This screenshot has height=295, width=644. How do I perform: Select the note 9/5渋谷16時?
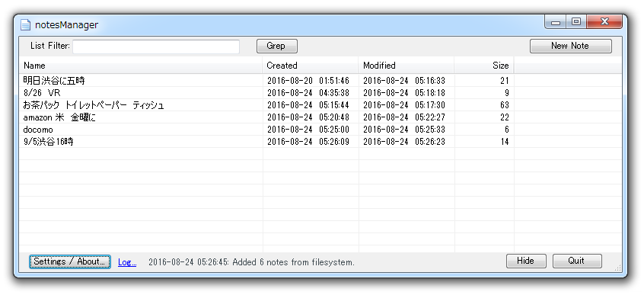(x=49, y=142)
